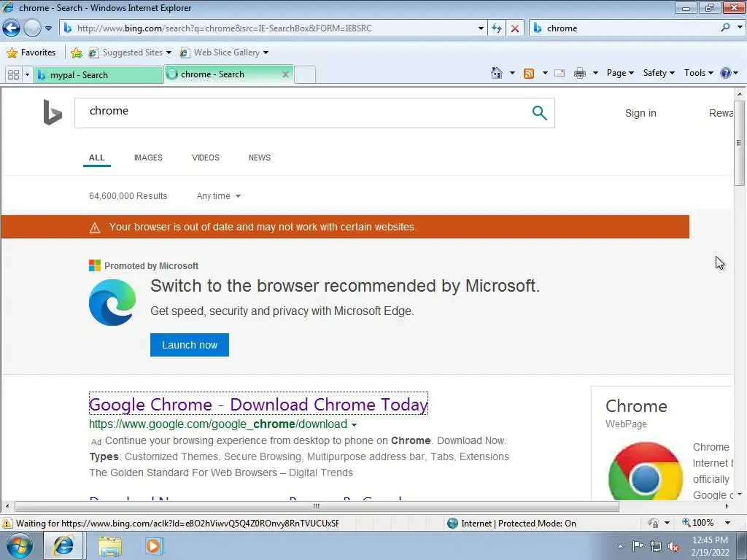Stop page loading with red X
The width and height of the screenshot is (747, 560).
click(515, 28)
